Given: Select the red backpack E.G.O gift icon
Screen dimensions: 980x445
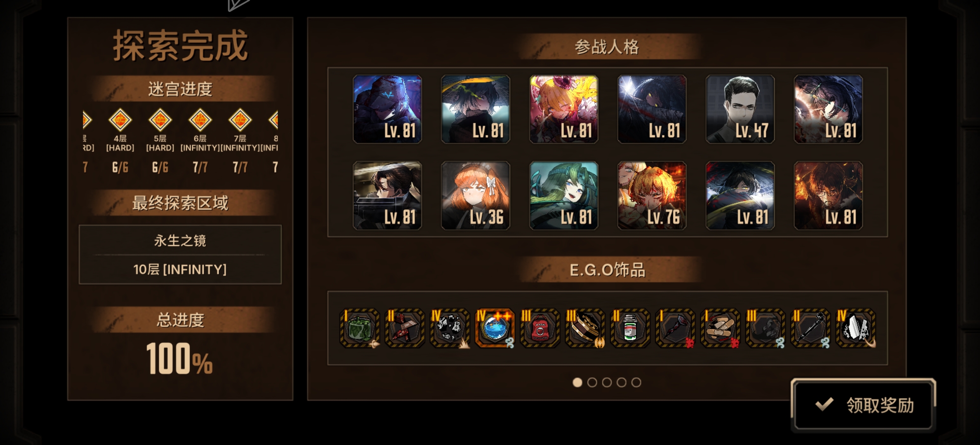Looking at the screenshot, I should 540,328.
